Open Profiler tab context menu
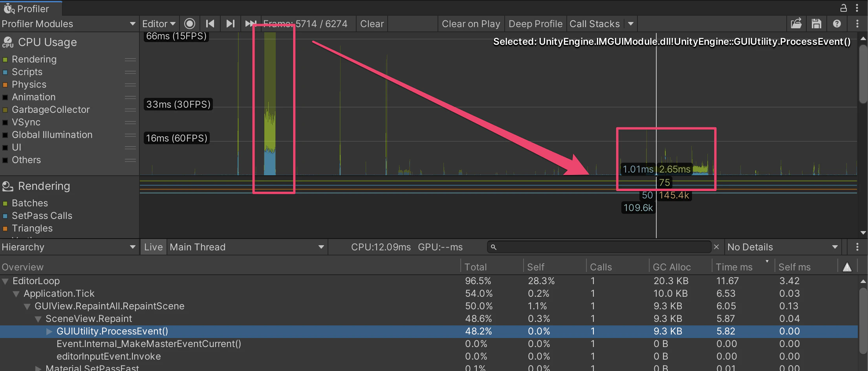The height and width of the screenshot is (371, 868). point(857,8)
